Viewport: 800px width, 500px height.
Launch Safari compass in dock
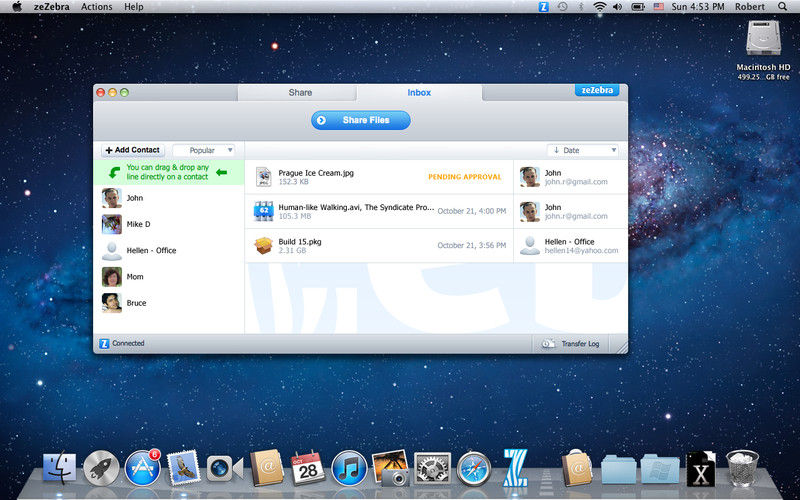474,468
